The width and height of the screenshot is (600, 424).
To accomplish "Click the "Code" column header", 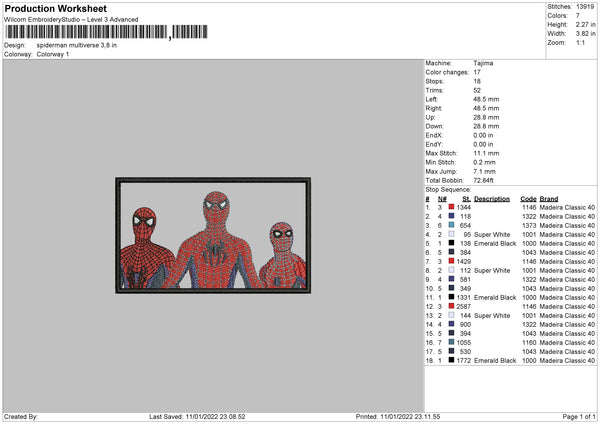I will click(528, 199).
